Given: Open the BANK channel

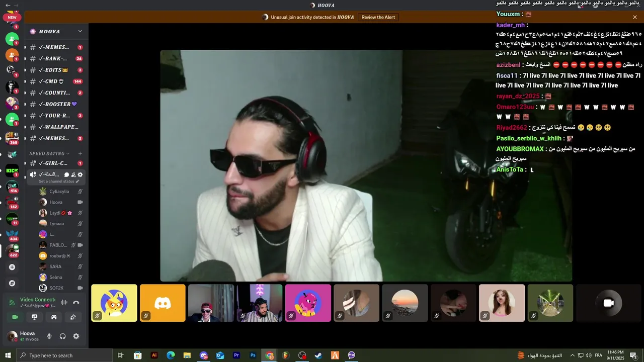Looking at the screenshot, I should [56, 58].
